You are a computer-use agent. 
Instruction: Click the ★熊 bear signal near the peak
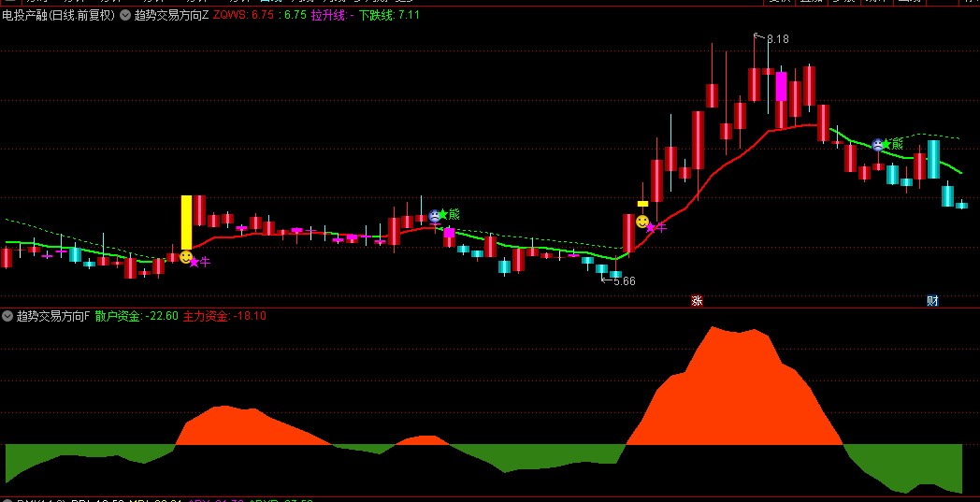892,144
